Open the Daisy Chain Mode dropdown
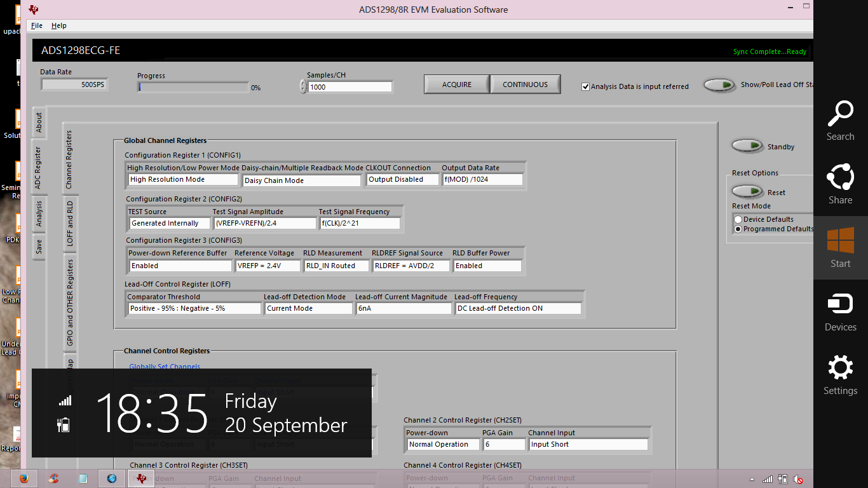The width and height of the screenshot is (868, 488). [302, 180]
